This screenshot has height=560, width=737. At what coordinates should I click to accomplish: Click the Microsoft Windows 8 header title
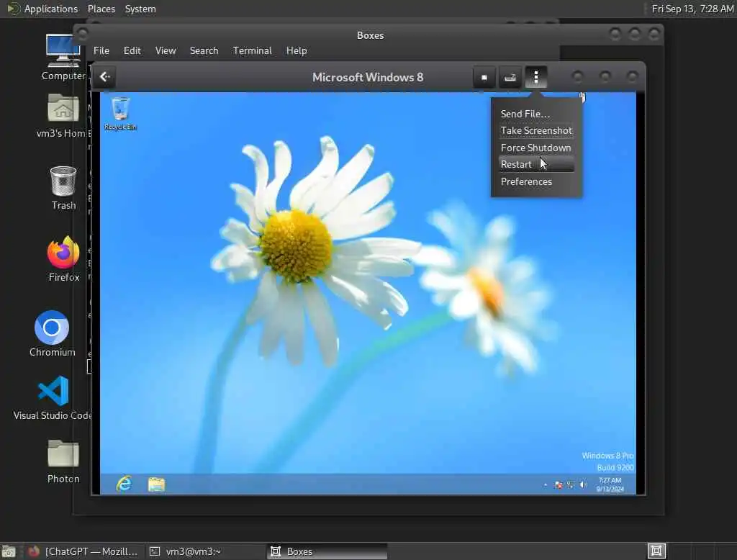click(368, 77)
